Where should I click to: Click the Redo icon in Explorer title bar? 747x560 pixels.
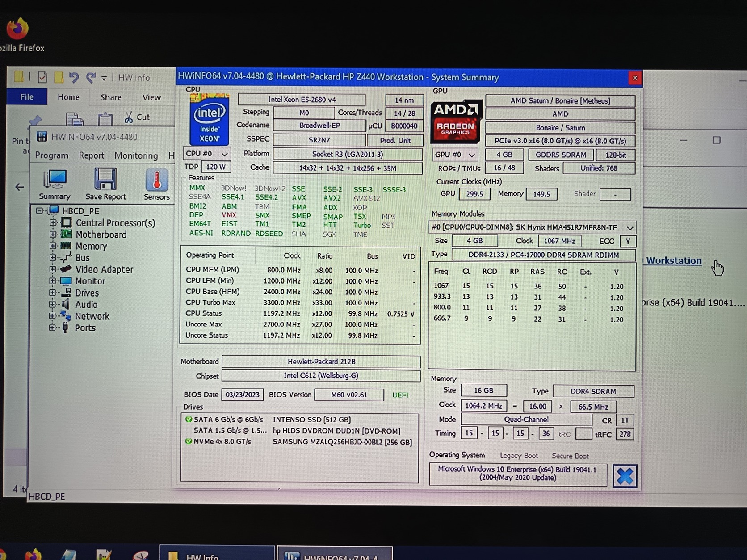[91, 78]
